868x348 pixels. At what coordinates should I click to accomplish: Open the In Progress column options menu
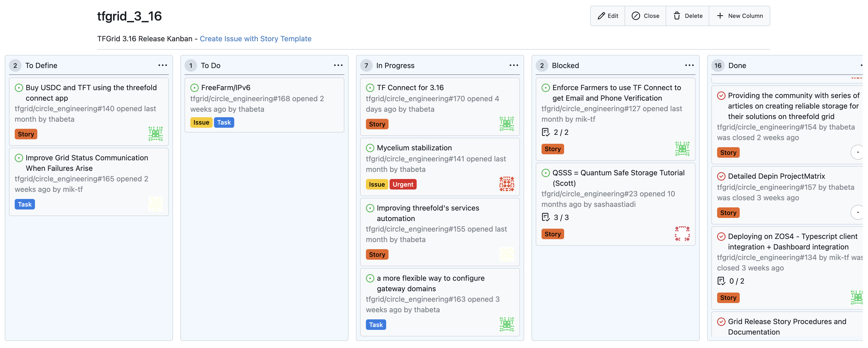514,65
